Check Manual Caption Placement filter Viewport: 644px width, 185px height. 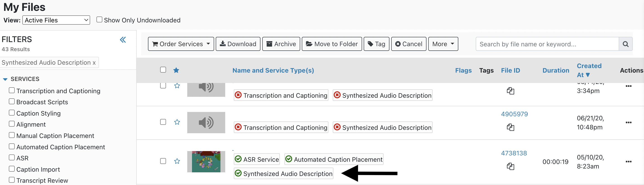click(12, 135)
